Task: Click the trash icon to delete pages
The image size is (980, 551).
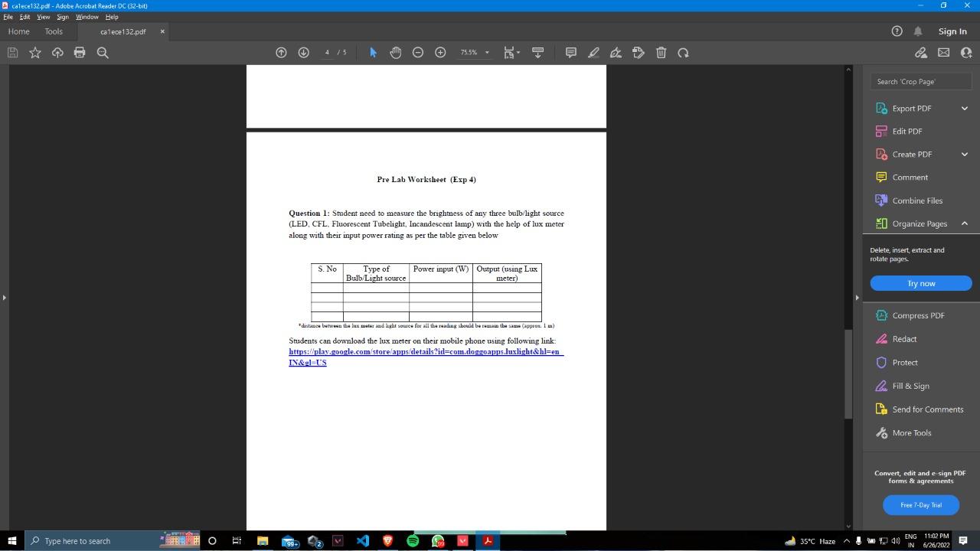Action: click(x=661, y=52)
